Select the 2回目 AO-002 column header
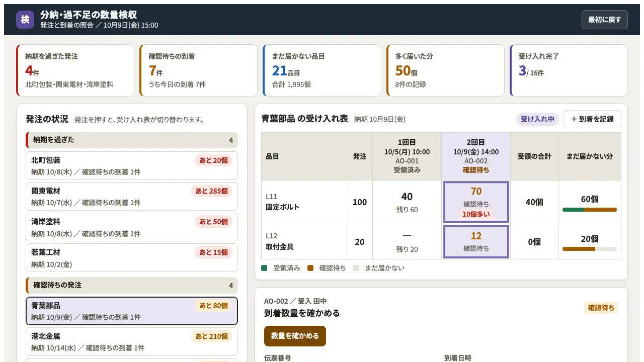The width and height of the screenshot is (644, 362). (476, 156)
